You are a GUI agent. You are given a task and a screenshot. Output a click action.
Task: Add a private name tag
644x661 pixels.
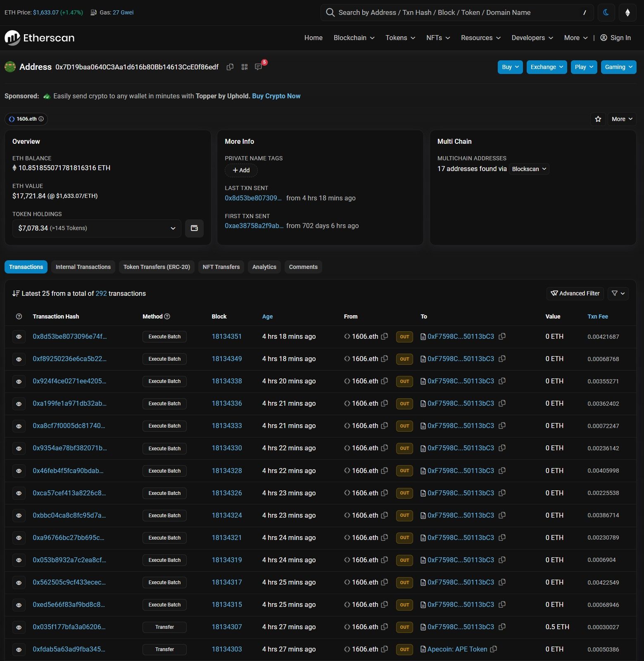tap(241, 170)
